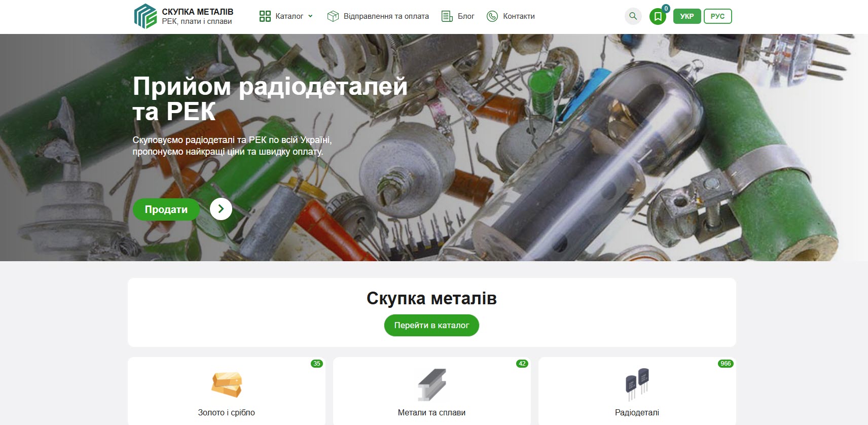868x425 pixels.
Task: Click the 42 badge on Метали та сплави
Action: coord(522,364)
